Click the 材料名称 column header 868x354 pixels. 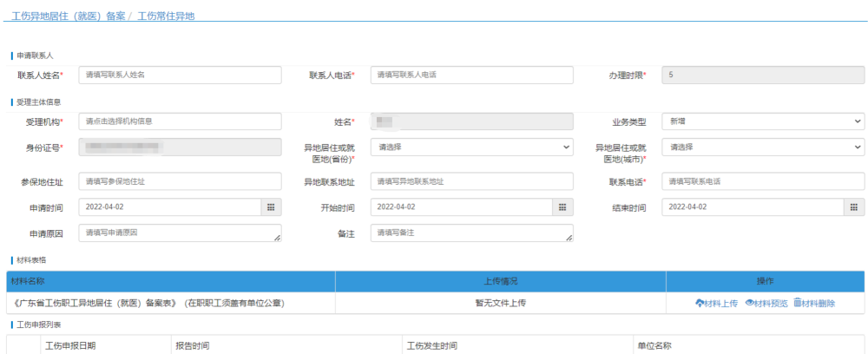171,281
